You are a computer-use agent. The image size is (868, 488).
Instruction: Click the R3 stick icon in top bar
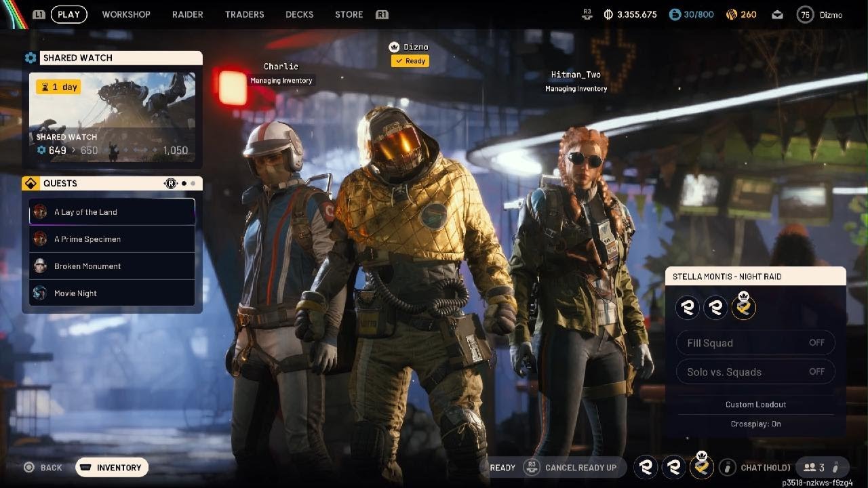tap(588, 14)
